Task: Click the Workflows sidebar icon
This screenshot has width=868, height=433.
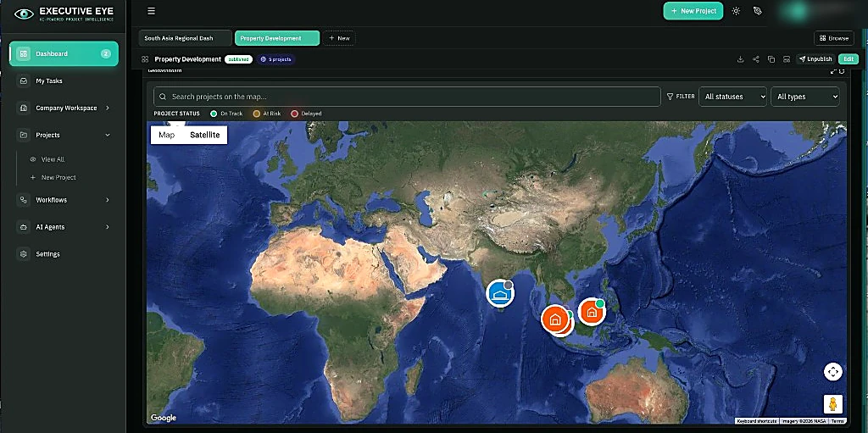Action: coord(23,200)
